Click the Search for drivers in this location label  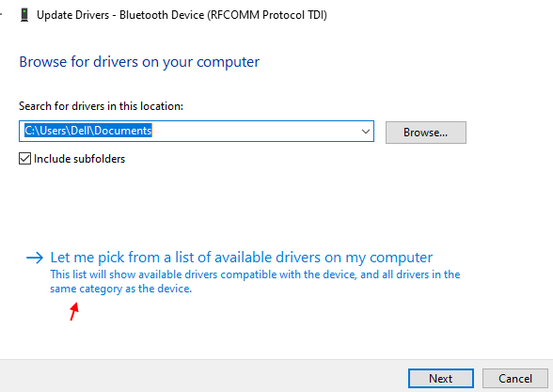coord(101,106)
